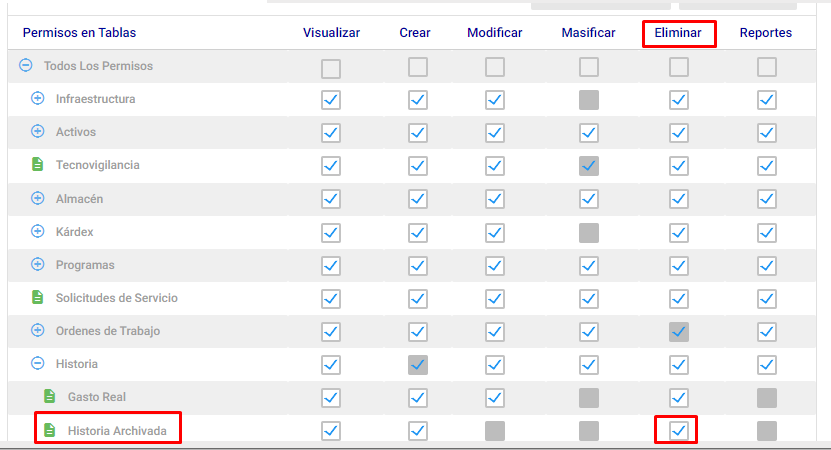
Task: Collapse the Todos Los Permisos tree
Action: [25, 65]
